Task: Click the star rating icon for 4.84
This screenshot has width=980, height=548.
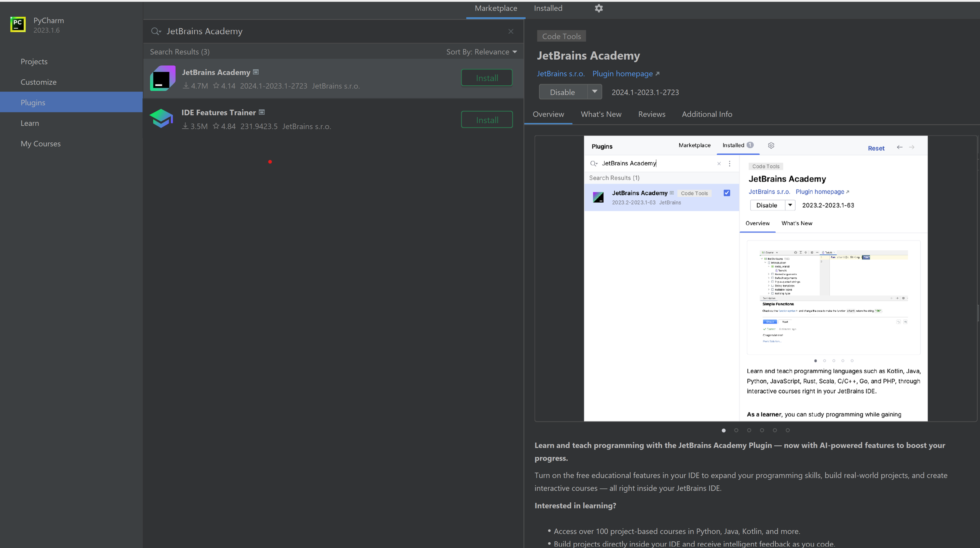Action: tap(216, 126)
